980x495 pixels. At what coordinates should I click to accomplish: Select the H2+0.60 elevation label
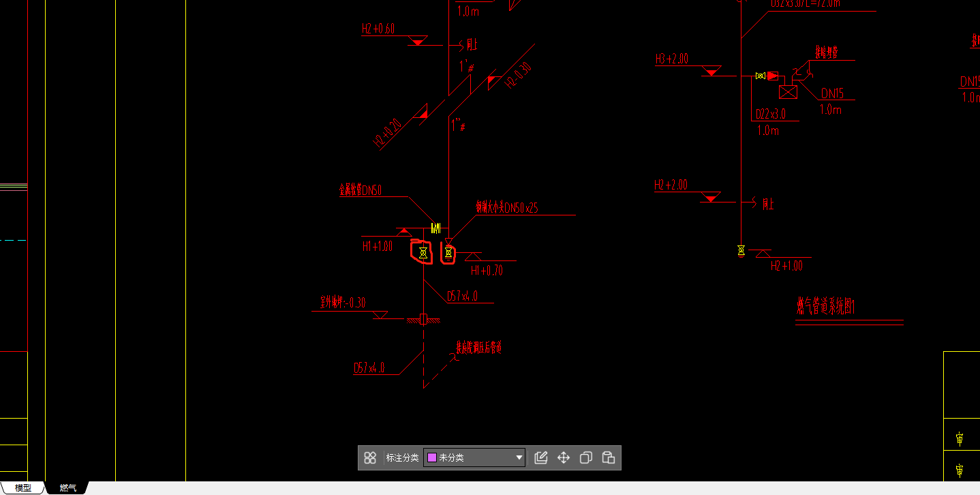tap(378, 29)
